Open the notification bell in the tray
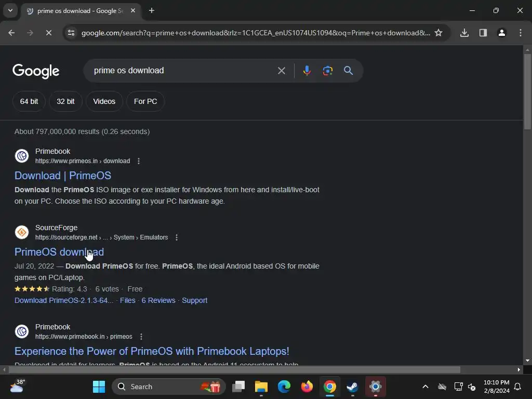 518,387
